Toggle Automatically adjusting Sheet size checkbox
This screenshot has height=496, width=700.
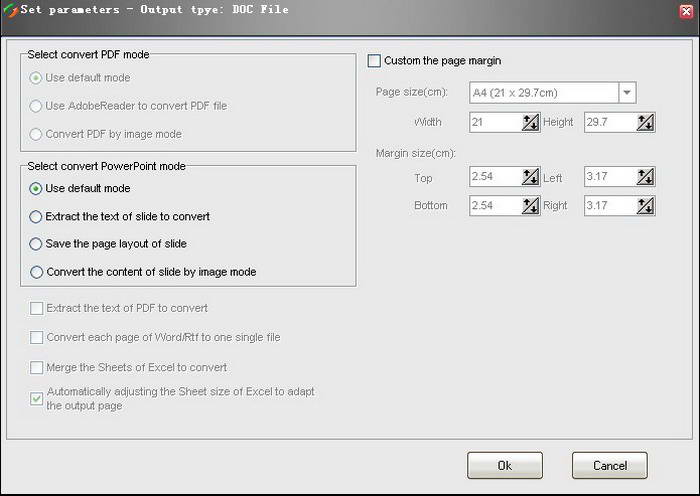tap(37, 399)
